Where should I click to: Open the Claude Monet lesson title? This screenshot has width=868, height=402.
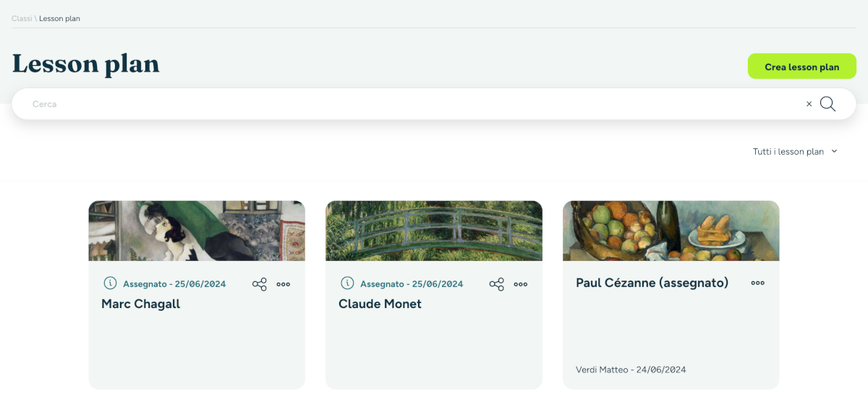pos(380,304)
